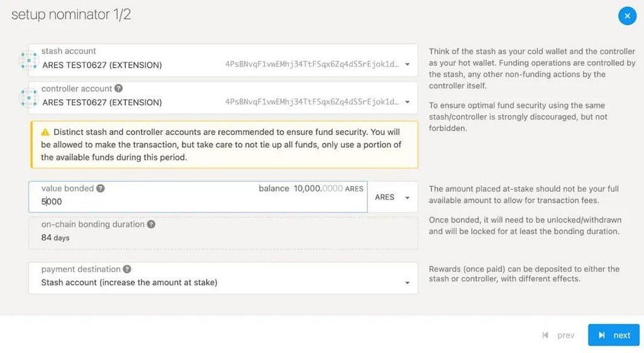Viewport: 644px width, 353px height.
Task: Open value bonded help question mark
Action: point(101,188)
